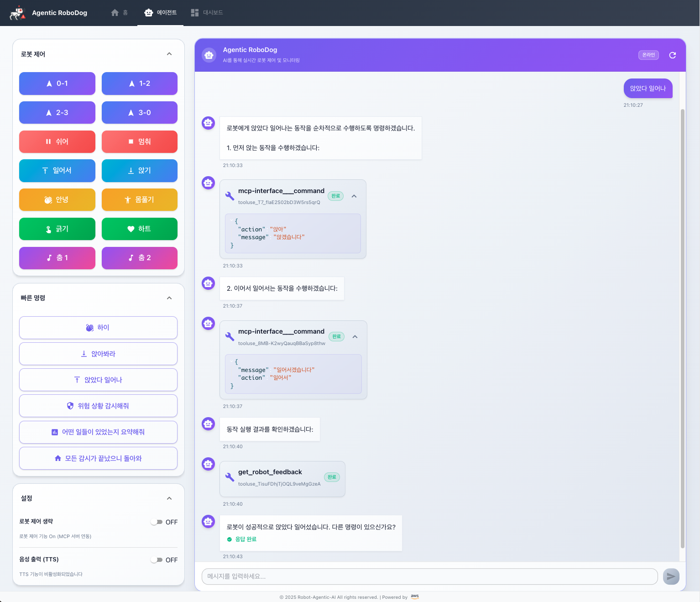Click the chat header robot avatar
The height and width of the screenshot is (602, 700).
209,55
